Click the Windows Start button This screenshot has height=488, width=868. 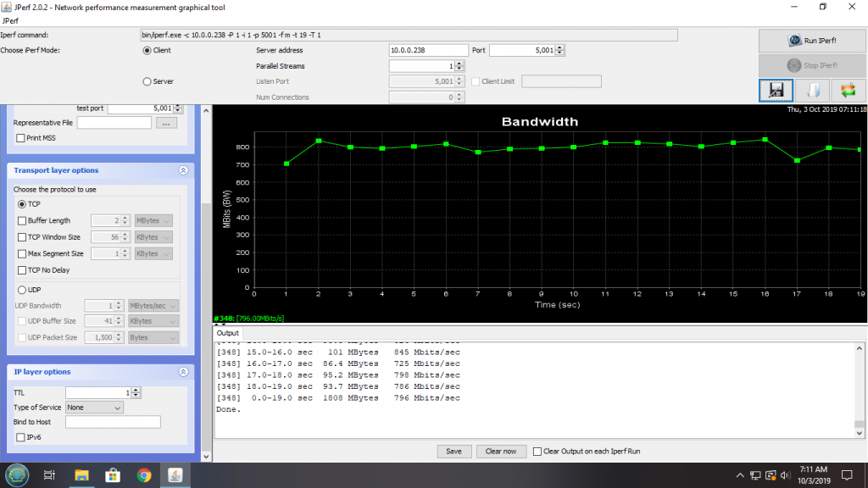17,475
